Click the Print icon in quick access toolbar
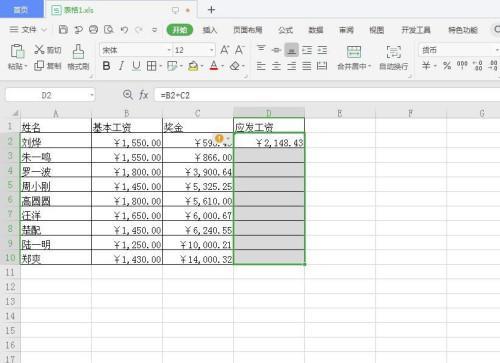Image resolution: width=500 pixels, height=363 pixels. click(93, 30)
